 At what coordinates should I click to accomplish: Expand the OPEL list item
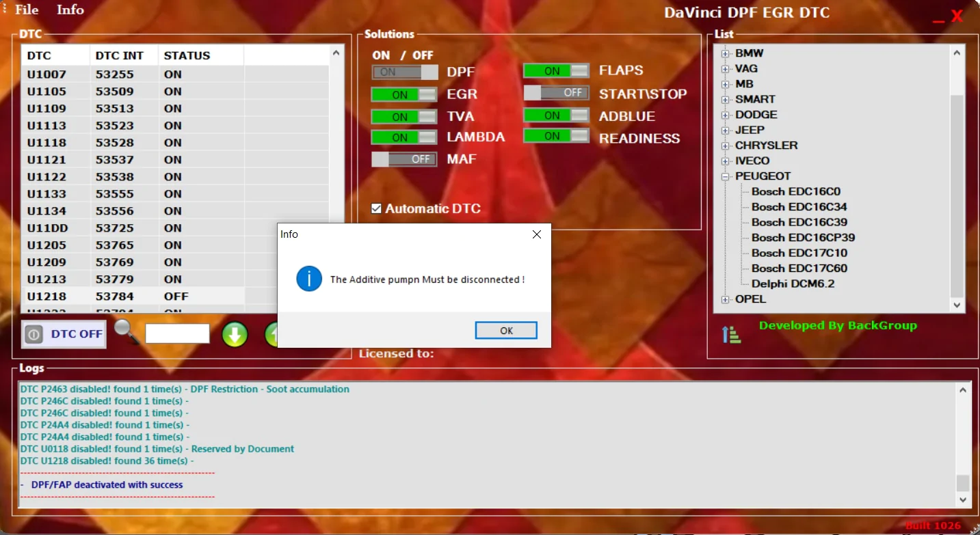724,299
